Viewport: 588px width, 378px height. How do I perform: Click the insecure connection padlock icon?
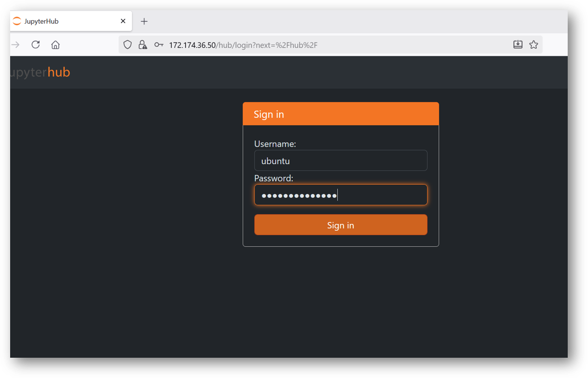tap(143, 45)
